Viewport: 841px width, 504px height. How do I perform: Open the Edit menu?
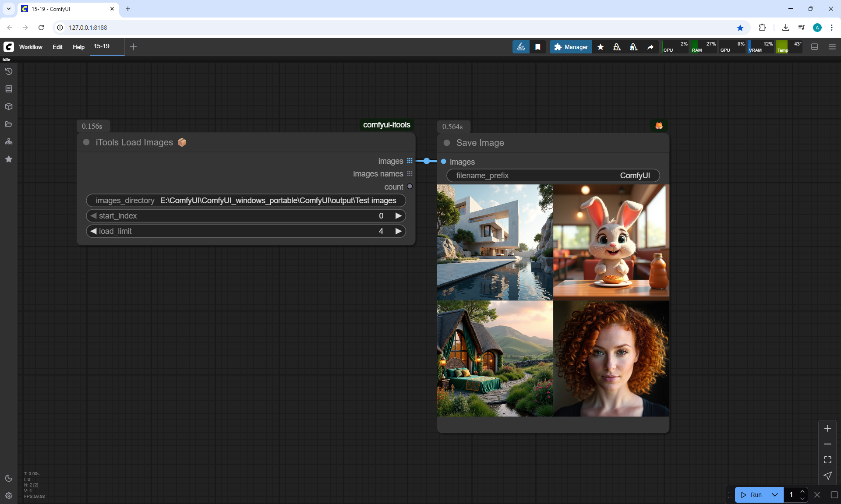(x=57, y=47)
